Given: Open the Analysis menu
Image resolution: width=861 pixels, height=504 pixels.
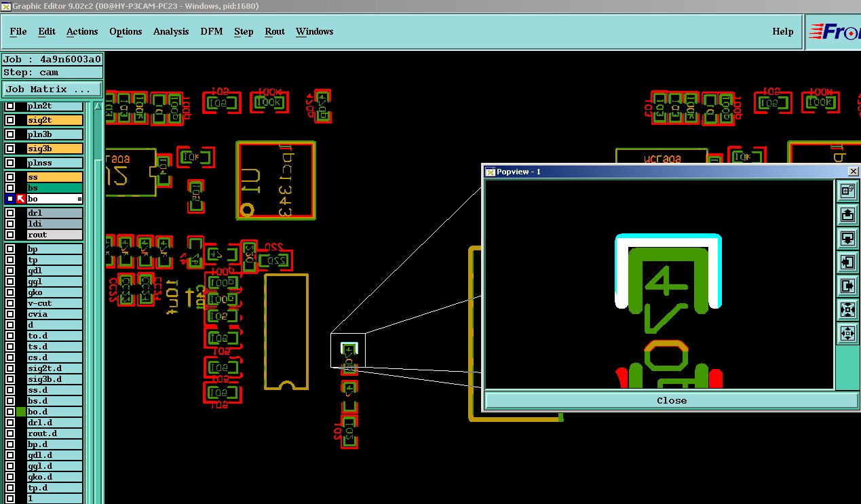Looking at the screenshot, I should 171,31.
